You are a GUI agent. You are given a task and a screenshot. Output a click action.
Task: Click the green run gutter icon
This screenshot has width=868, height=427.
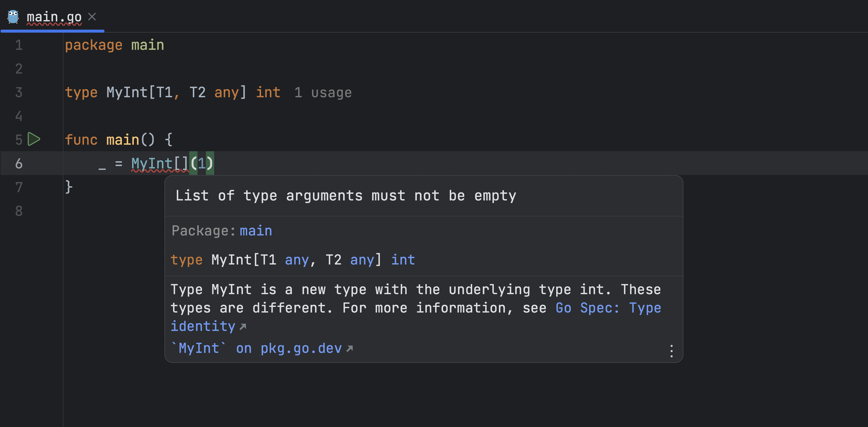coord(34,139)
